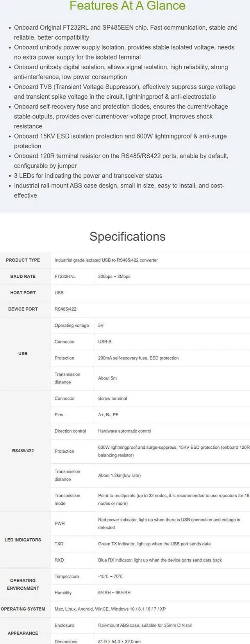Select the Direction control label
250x644 pixels.
point(70,431)
